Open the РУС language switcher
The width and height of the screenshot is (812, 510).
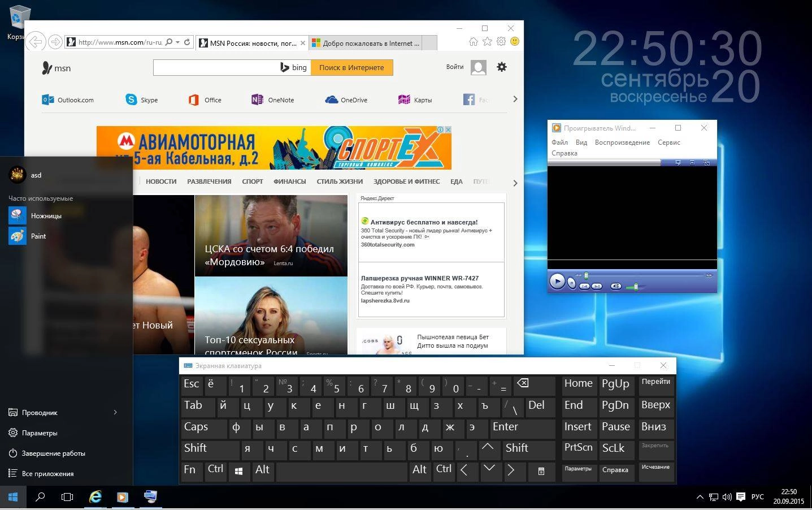(757, 497)
